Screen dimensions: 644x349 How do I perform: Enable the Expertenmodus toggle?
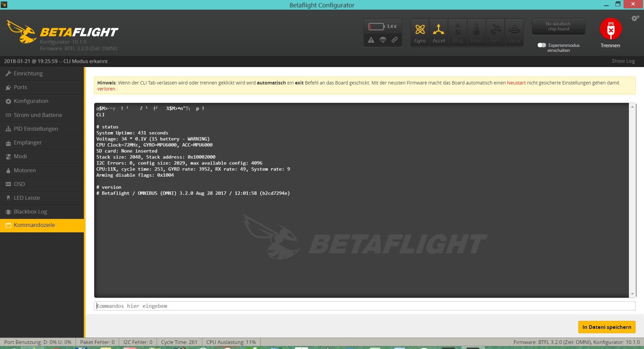tap(541, 45)
